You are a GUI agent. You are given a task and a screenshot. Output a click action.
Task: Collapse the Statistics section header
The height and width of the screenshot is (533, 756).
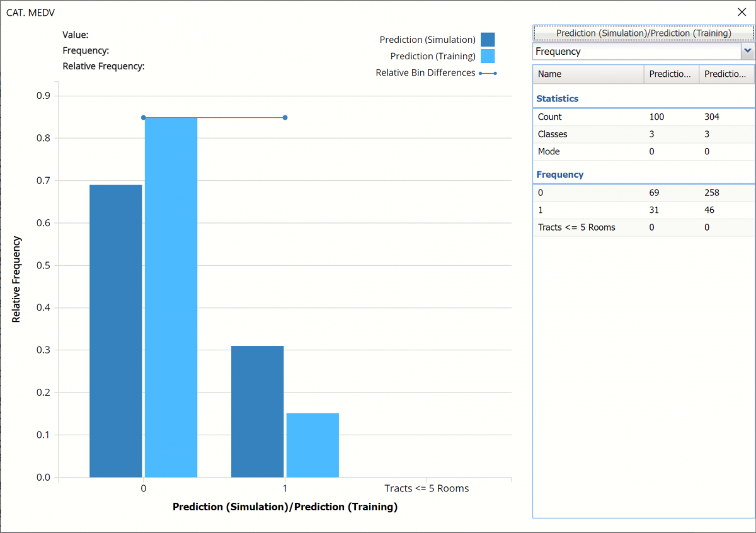coord(557,98)
